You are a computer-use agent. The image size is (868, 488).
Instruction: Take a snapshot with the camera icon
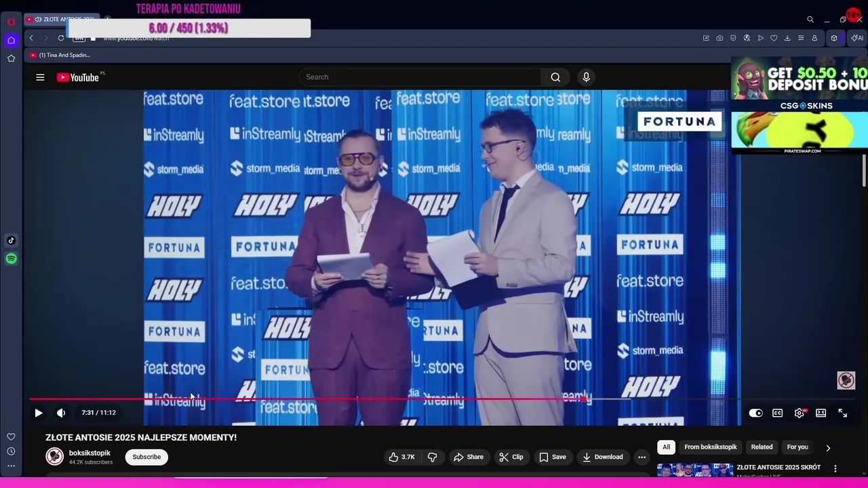pyautogui.click(x=719, y=38)
